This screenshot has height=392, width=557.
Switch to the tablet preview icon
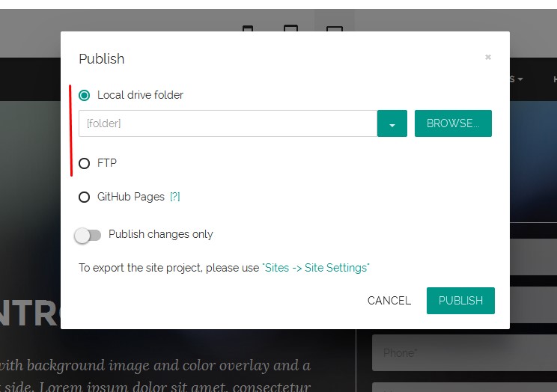pyautogui.click(x=290, y=28)
